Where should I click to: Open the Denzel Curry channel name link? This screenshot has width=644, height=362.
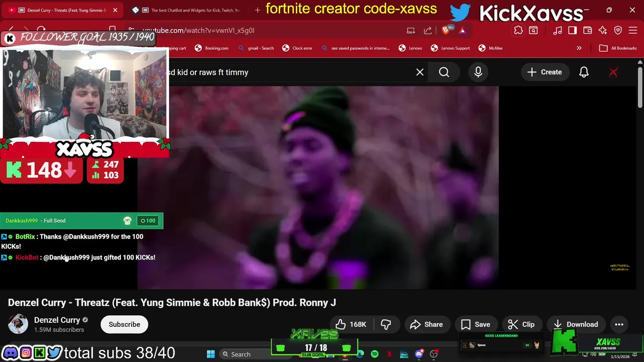coord(57,320)
